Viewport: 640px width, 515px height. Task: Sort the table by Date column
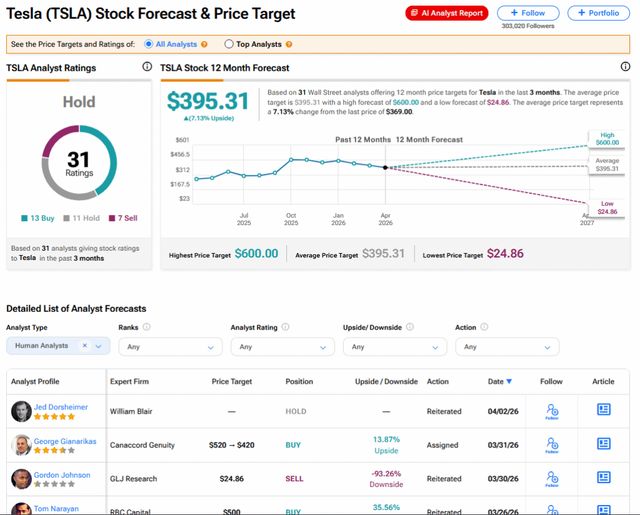(499, 381)
